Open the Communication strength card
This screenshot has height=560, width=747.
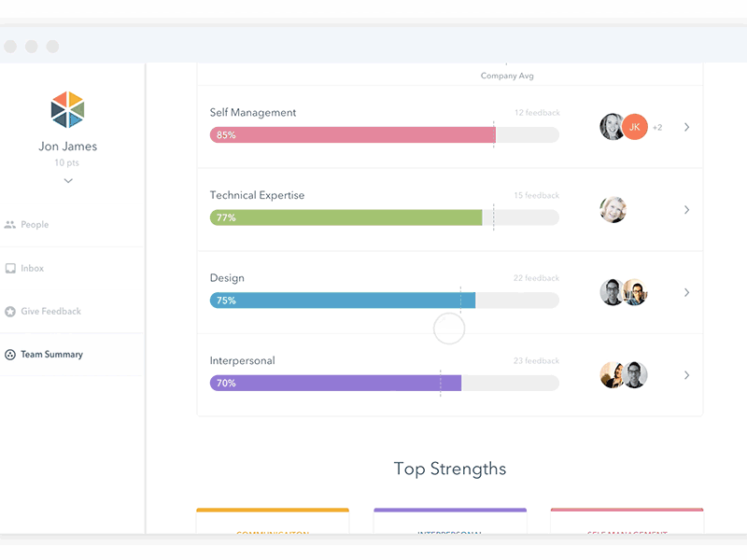272,527
